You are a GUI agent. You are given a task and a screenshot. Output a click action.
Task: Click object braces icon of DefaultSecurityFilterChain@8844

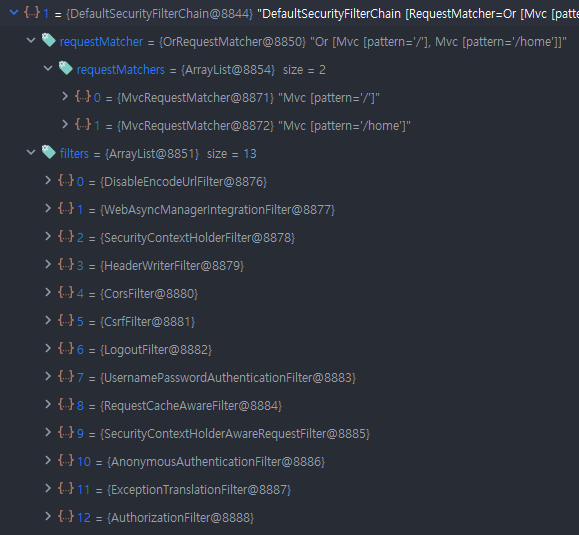click(x=32, y=13)
